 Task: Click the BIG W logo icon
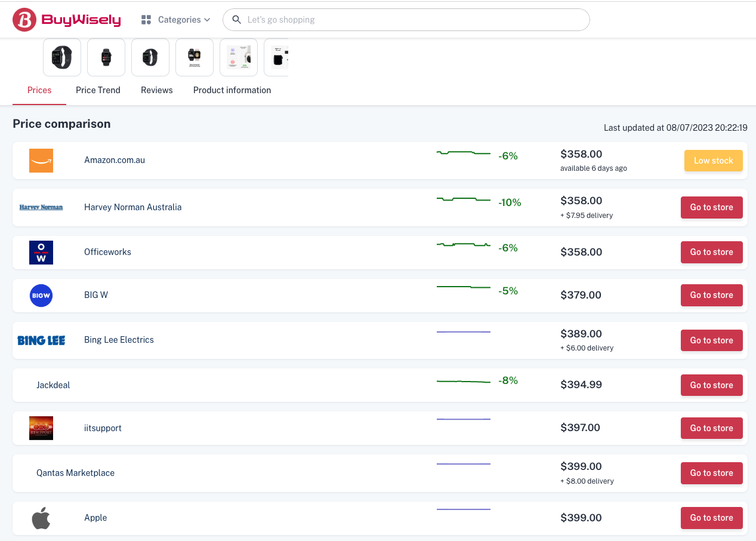[41, 295]
